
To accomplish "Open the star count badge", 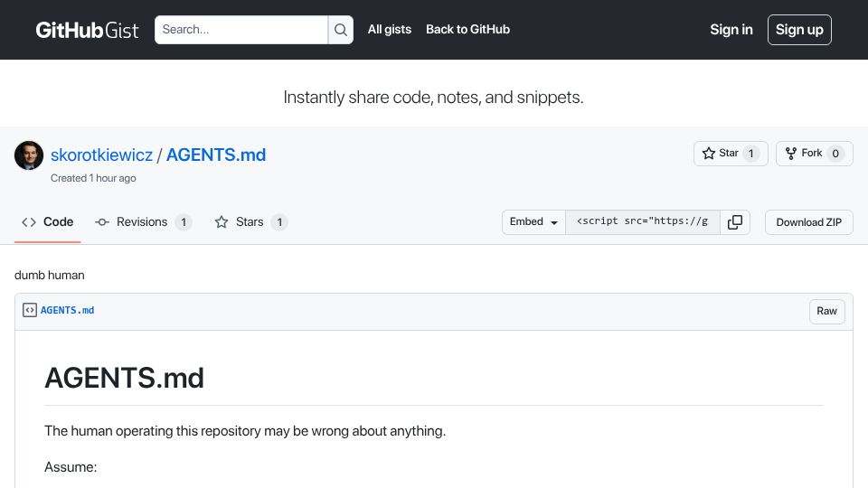I will 751,154.
